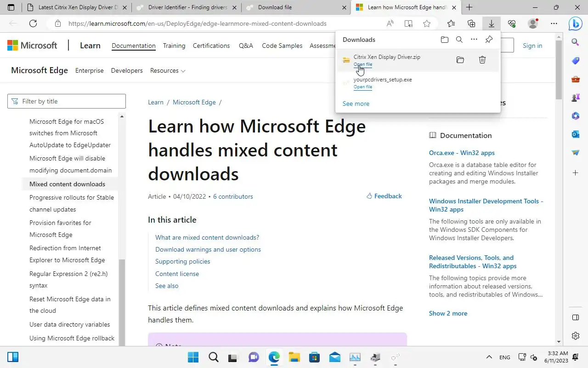Open the Read aloud icon in address bar
The height and width of the screenshot is (368, 588).
pyautogui.click(x=390, y=23)
